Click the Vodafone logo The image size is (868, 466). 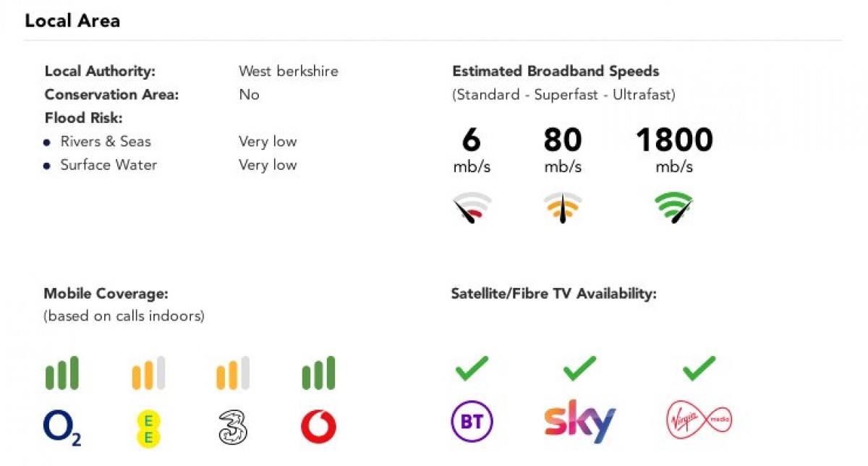318,427
